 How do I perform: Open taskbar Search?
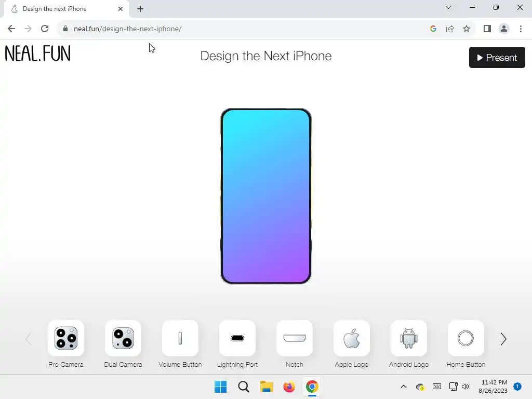coord(244,387)
